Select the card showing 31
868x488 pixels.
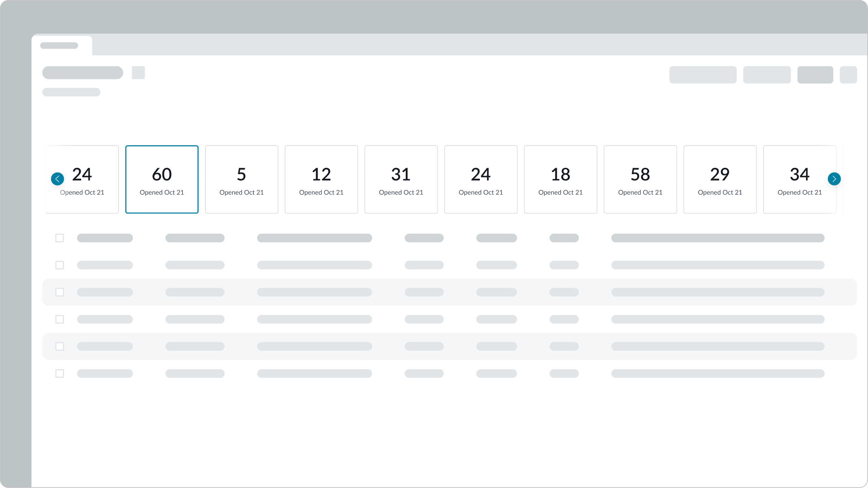(401, 179)
